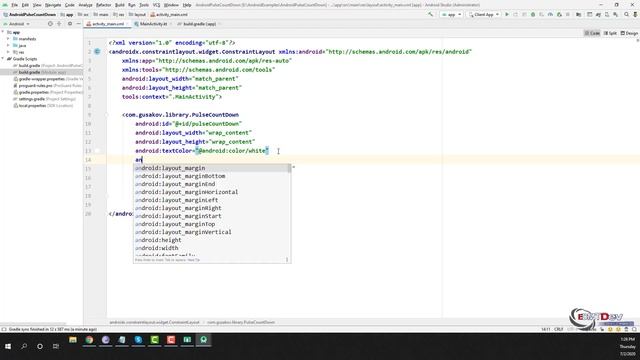This screenshot has height=360, width=640.
Task: Click the autocomplete popup scrollbar
Action: point(290,168)
